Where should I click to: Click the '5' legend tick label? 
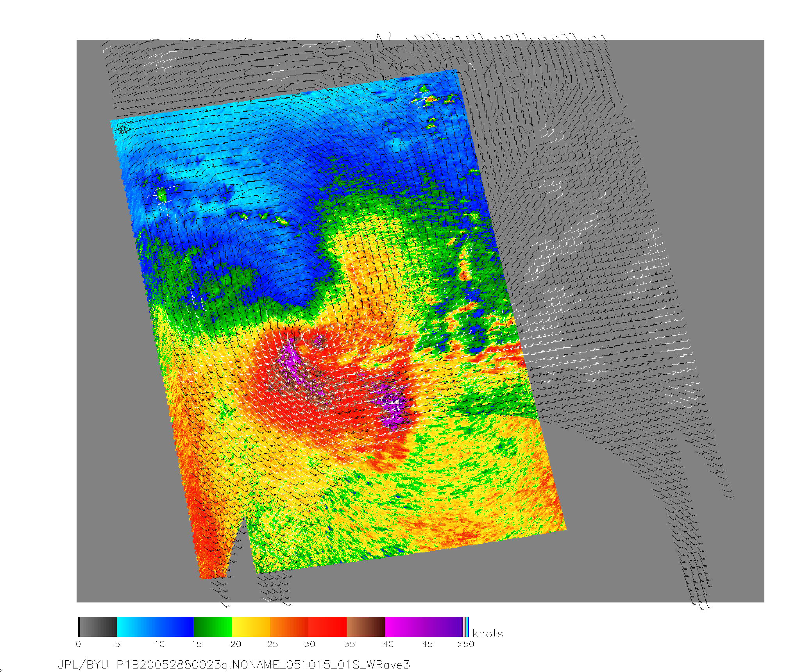(117, 644)
